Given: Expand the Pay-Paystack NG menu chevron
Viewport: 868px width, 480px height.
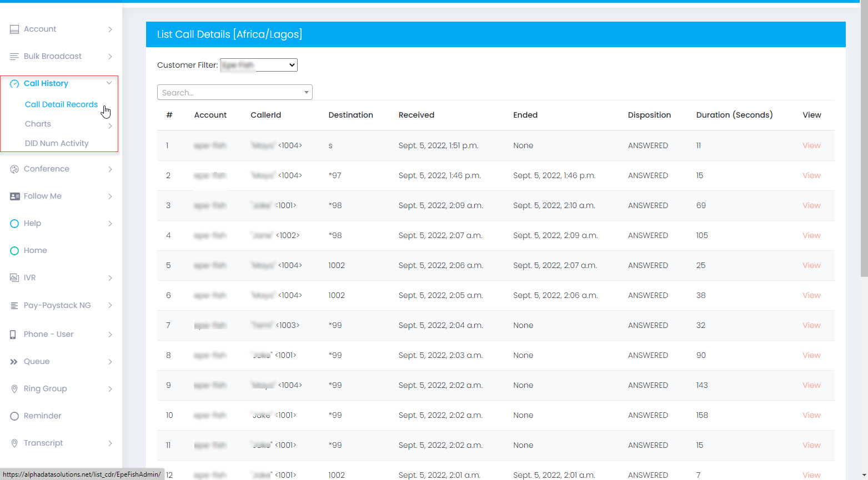Looking at the screenshot, I should [x=110, y=305].
